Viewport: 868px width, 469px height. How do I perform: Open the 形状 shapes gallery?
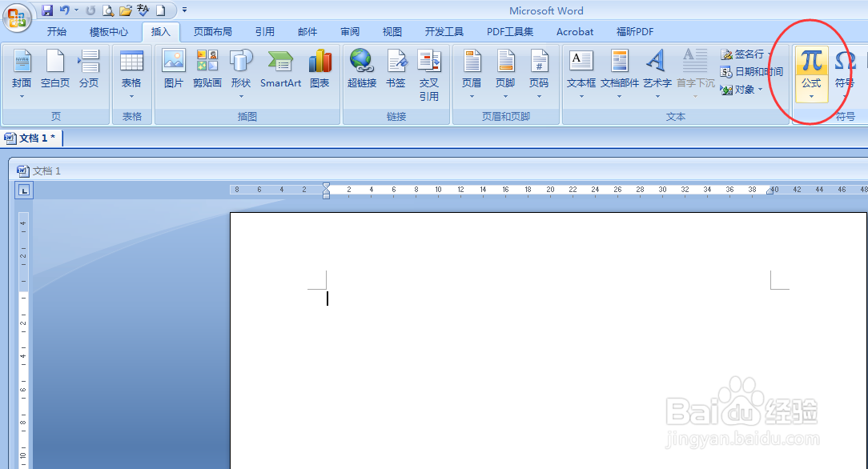click(241, 74)
